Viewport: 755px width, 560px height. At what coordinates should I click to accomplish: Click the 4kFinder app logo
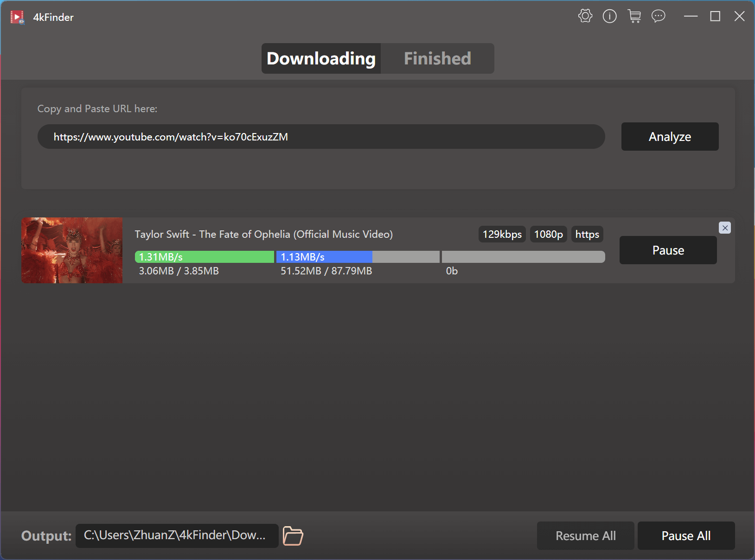click(17, 18)
